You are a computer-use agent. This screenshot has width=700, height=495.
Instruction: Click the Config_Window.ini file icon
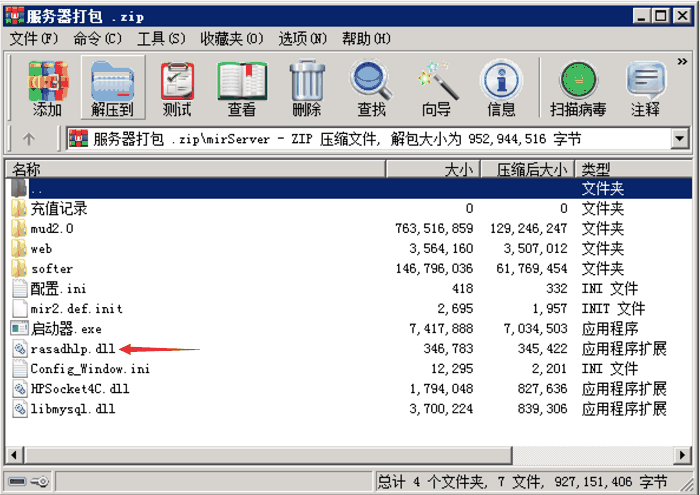(x=19, y=369)
